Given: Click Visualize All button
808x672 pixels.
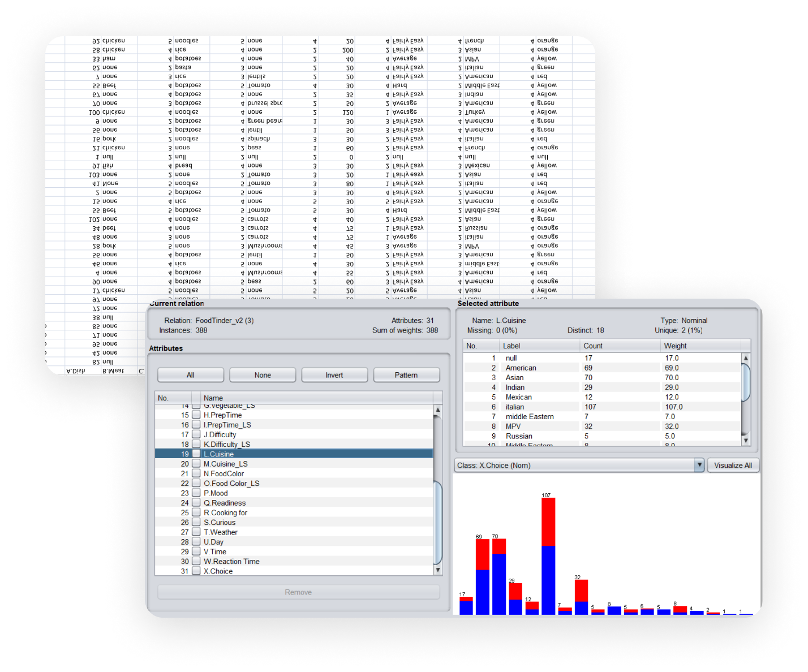Looking at the screenshot, I should tap(733, 466).
